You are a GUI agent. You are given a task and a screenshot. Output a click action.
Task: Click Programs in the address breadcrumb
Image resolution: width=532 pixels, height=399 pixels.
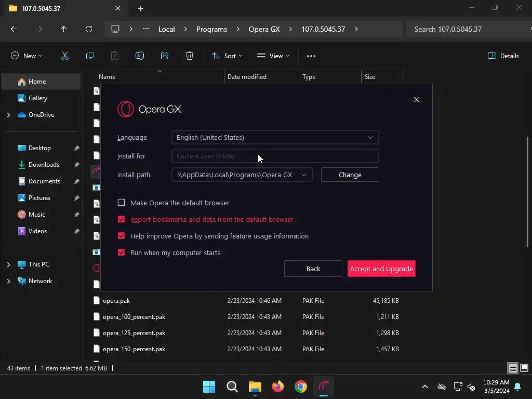pyautogui.click(x=212, y=29)
